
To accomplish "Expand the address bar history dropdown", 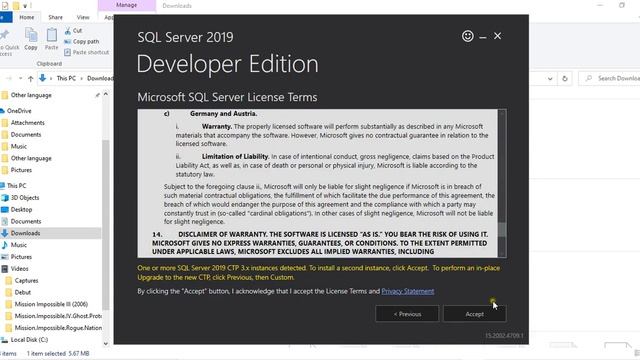I will click(550, 78).
